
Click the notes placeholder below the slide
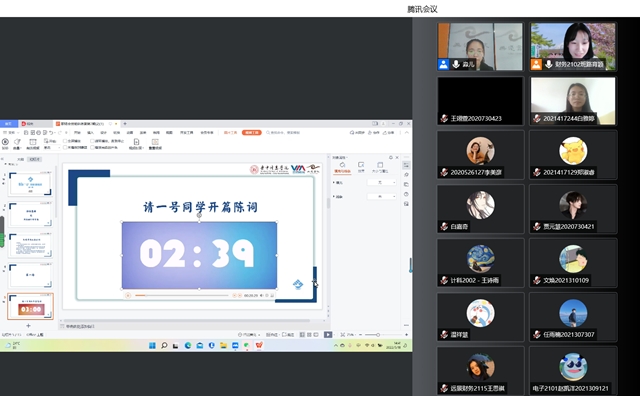coord(81,326)
